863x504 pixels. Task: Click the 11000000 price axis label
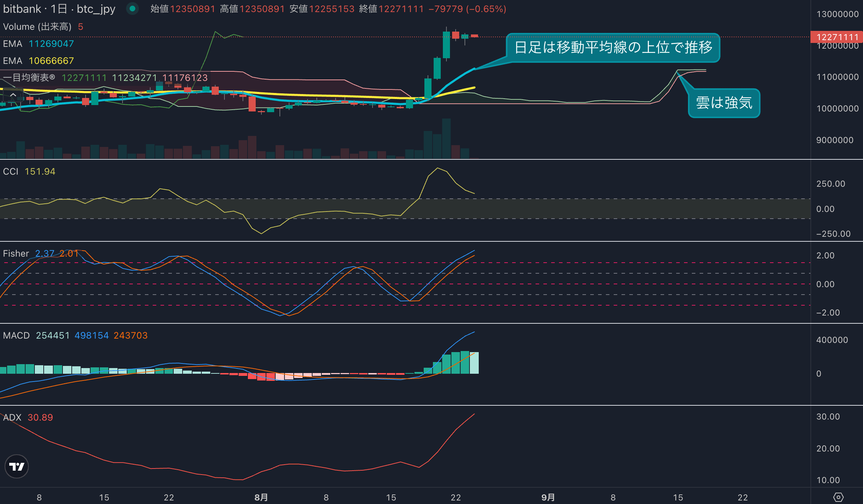(837, 77)
